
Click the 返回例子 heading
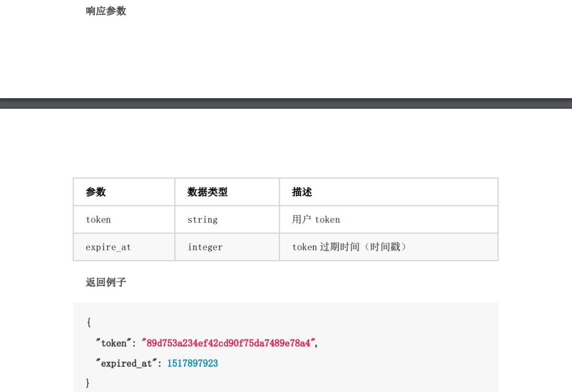coord(106,282)
